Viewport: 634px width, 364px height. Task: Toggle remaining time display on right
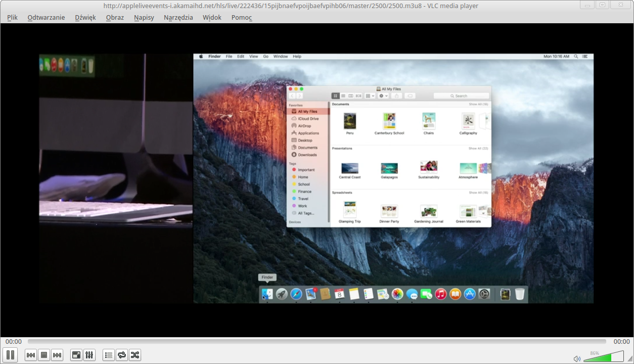point(621,342)
